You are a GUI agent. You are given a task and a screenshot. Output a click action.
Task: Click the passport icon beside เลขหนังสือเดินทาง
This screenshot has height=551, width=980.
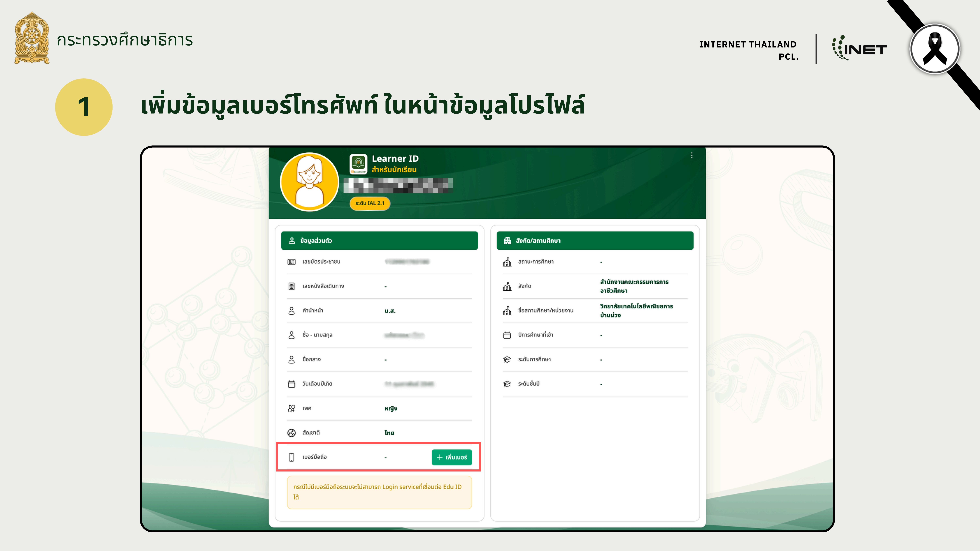click(291, 286)
